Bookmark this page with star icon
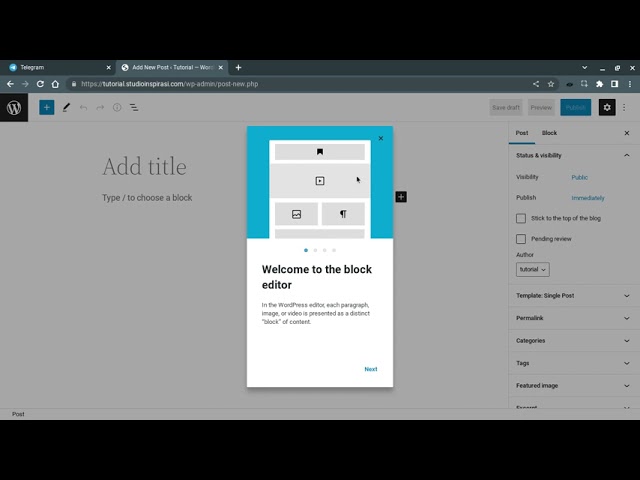 [550, 84]
